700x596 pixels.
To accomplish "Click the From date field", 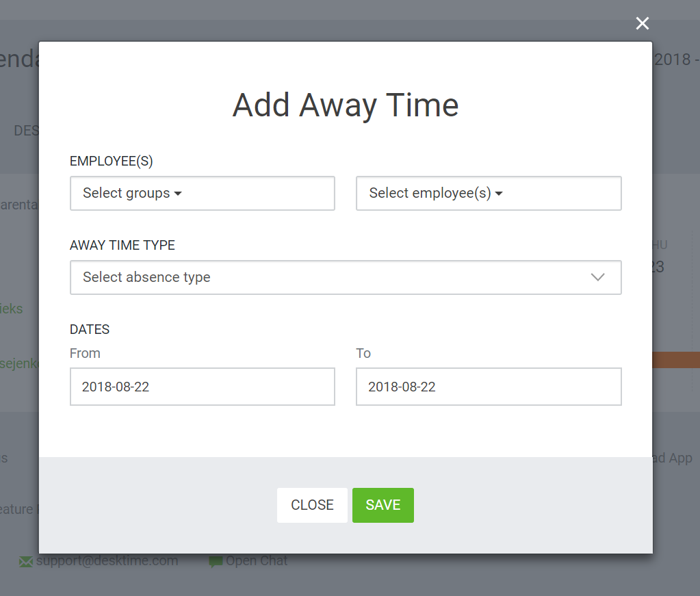I will coord(203,387).
